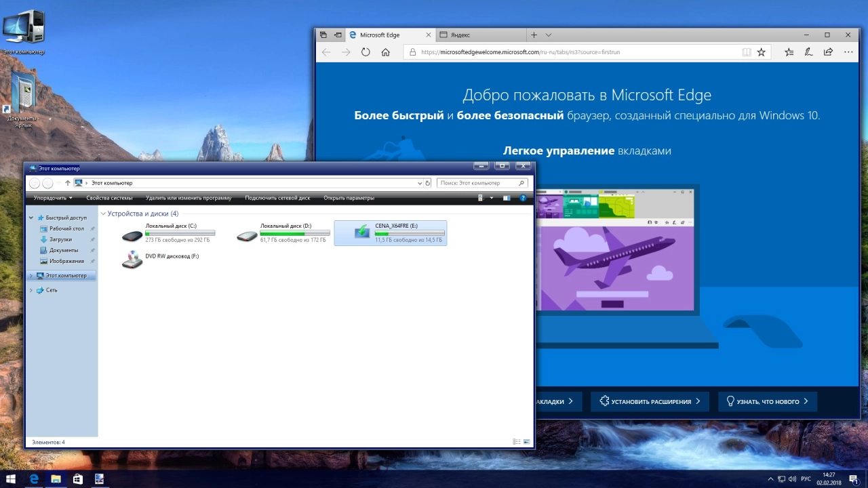The width and height of the screenshot is (868, 488).
Task: Click the Edge share icon
Action: click(x=828, y=52)
